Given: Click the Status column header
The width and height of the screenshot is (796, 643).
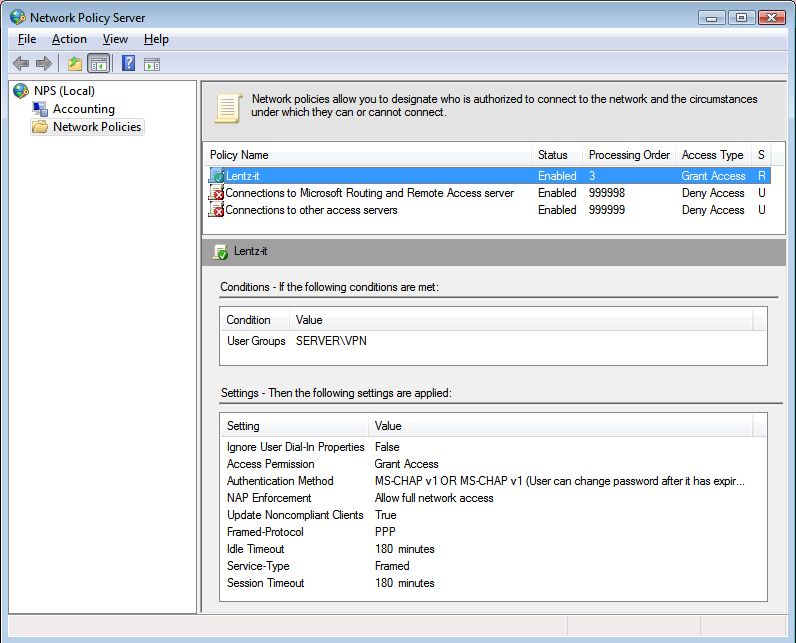Looking at the screenshot, I should pyautogui.click(x=553, y=155).
